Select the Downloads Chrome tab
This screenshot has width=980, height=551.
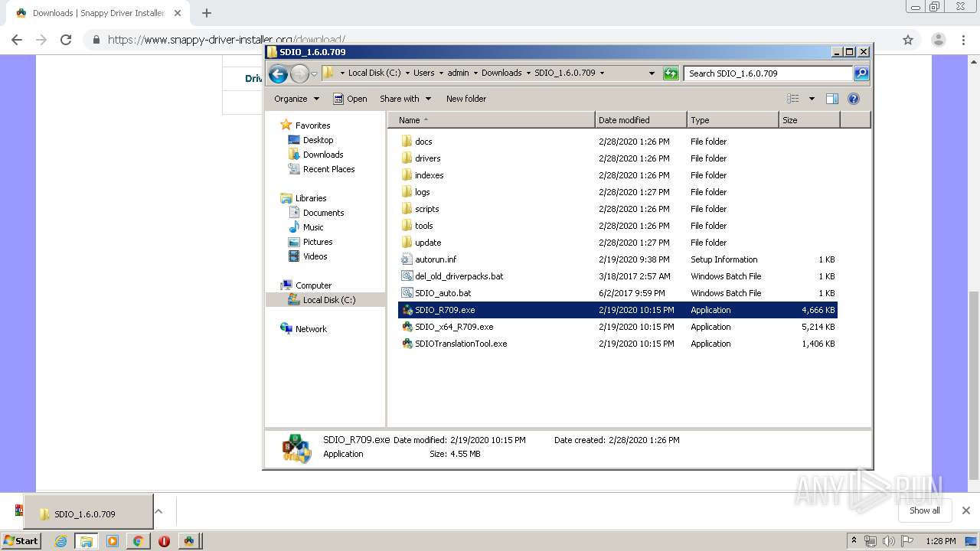(x=98, y=13)
